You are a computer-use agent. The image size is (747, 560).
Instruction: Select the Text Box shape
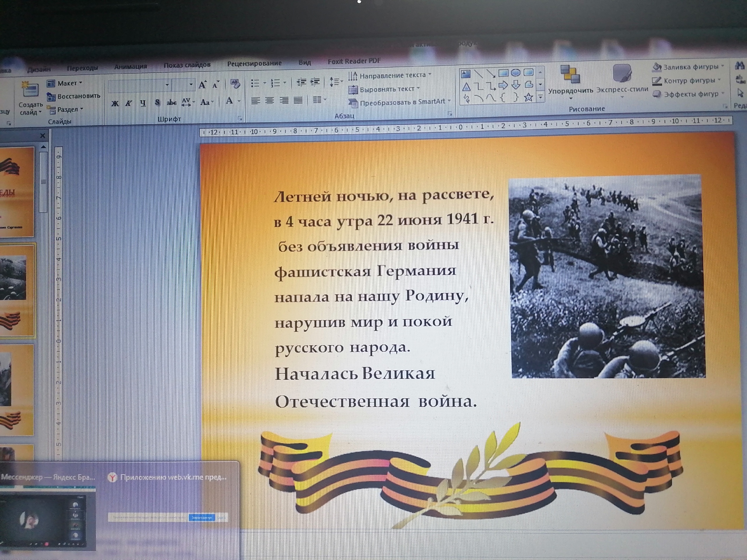coord(466,73)
